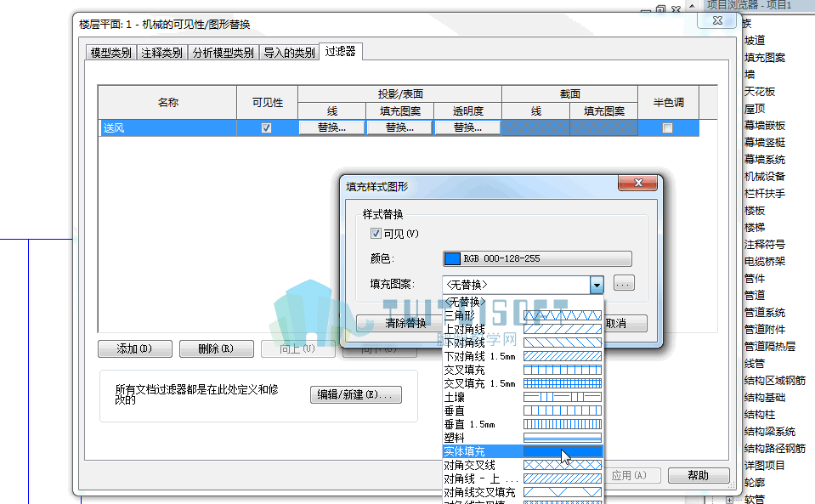815x504 pixels.
Task: Pick the 上对角线 fill pattern
Action: click(x=523, y=329)
